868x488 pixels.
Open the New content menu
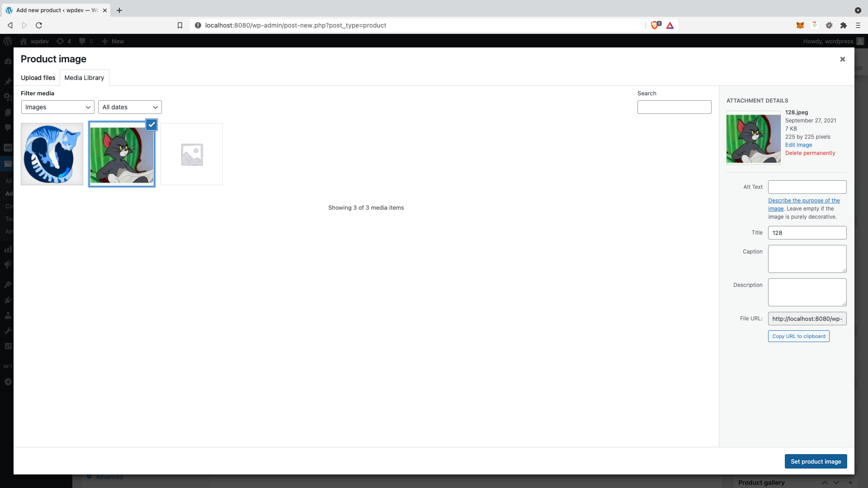[113, 41]
